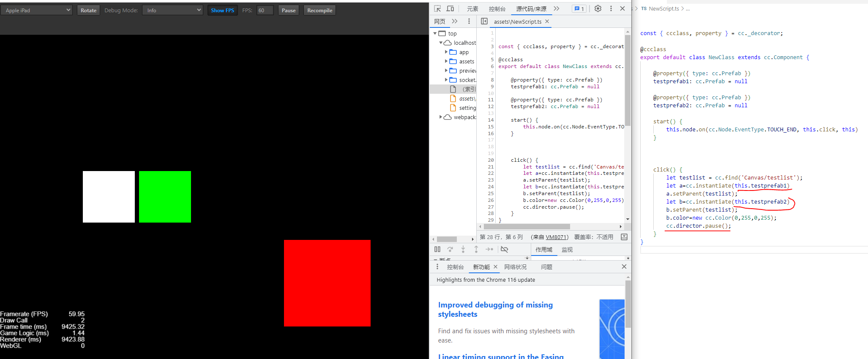The image size is (868, 359).
Task: Click the Recompile button
Action: pyautogui.click(x=319, y=10)
